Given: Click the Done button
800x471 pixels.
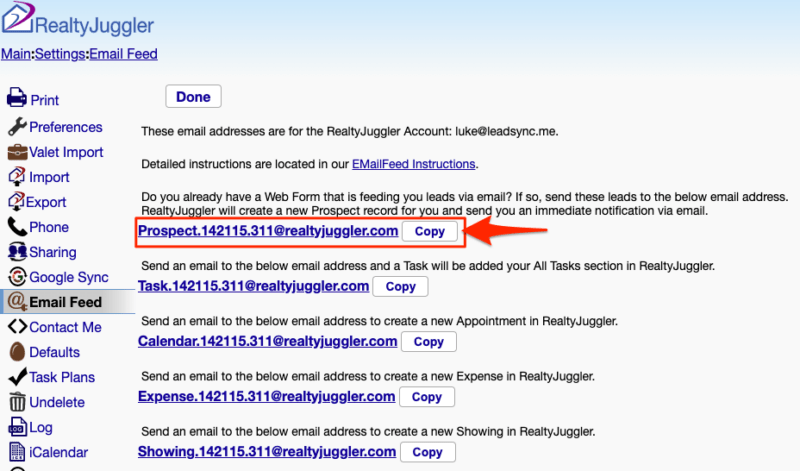Looking at the screenshot, I should coord(193,96).
